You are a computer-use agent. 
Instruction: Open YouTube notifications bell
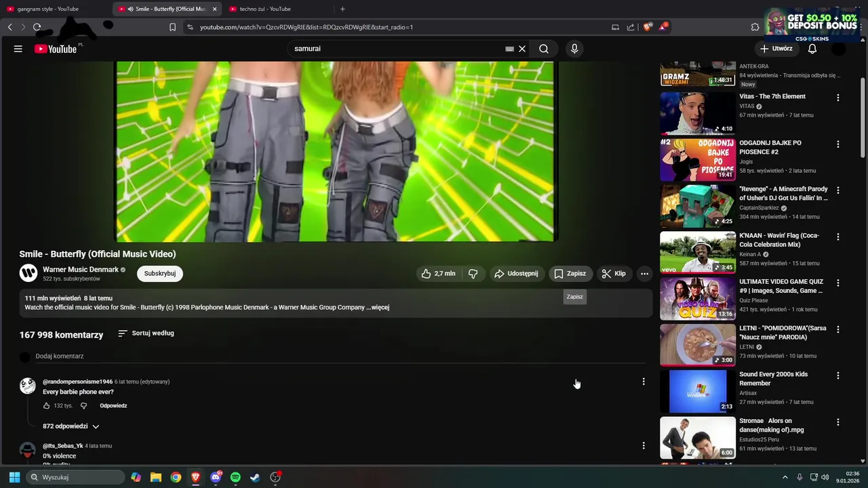coord(812,49)
